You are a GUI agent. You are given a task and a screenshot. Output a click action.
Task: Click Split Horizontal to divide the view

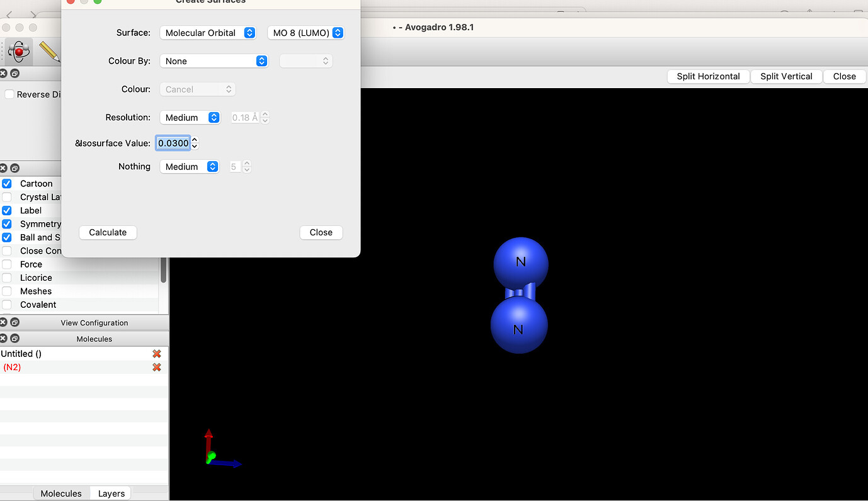coord(708,76)
